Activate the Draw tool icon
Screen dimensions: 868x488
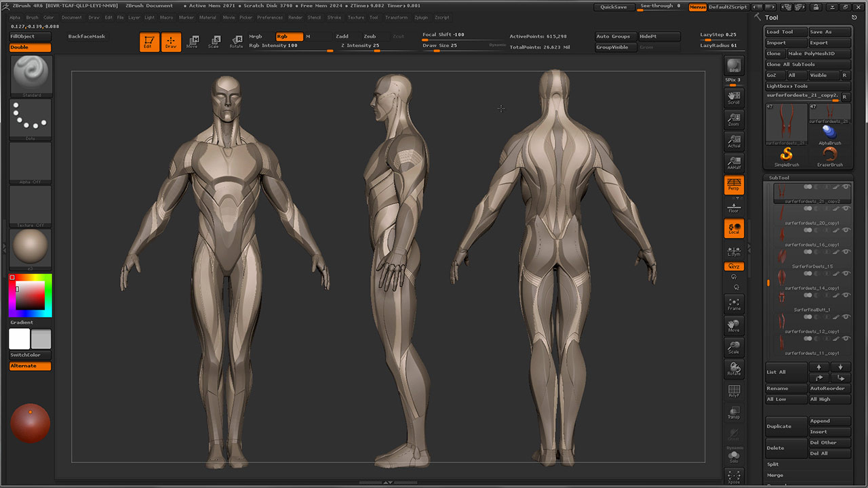tap(170, 41)
